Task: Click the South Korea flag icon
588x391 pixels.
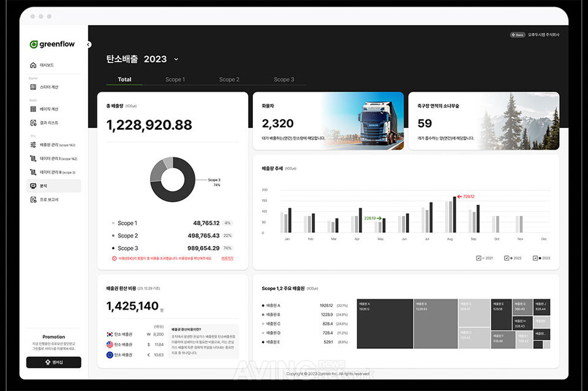Action: coord(110,334)
